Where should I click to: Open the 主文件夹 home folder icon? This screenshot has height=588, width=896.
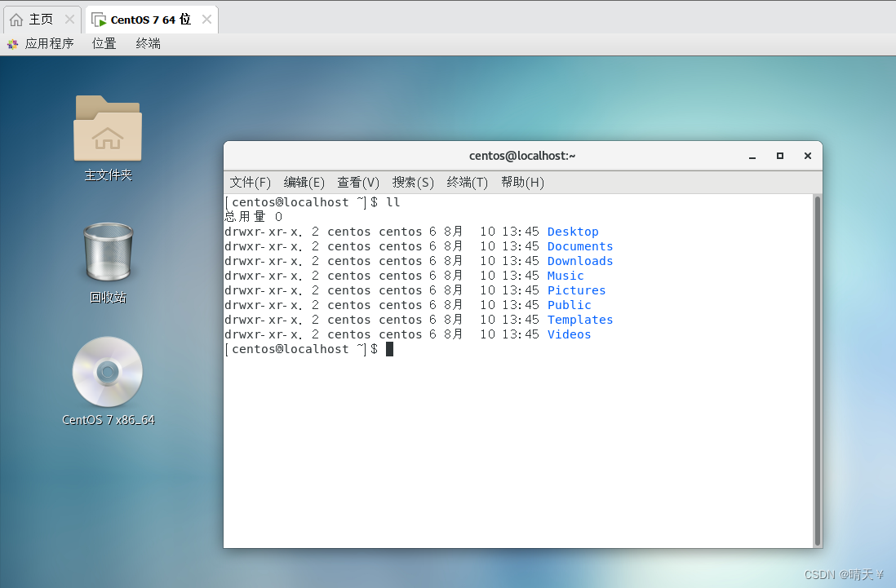pos(108,129)
